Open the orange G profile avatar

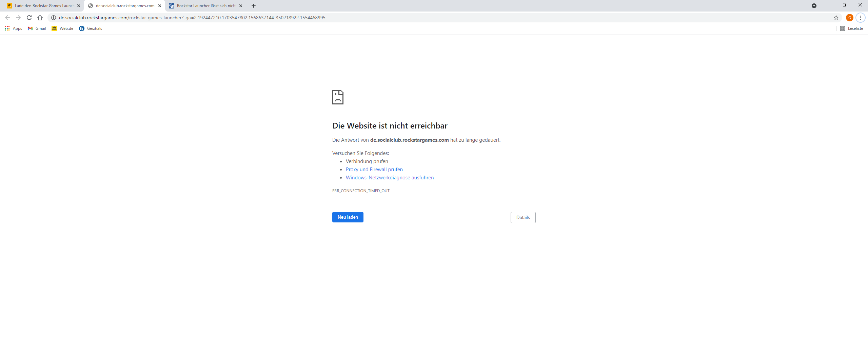[850, 18]
